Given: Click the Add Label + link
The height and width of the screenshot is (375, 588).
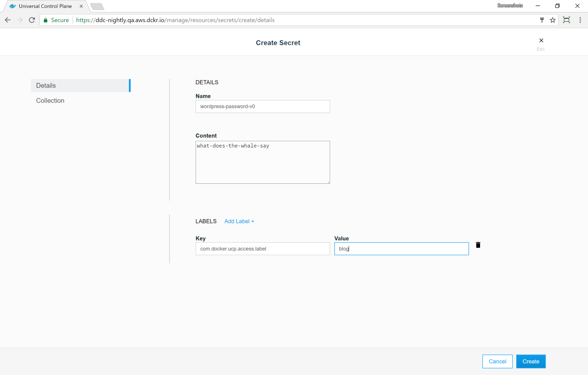Looking at the screenshot, I should click(239, 222).
